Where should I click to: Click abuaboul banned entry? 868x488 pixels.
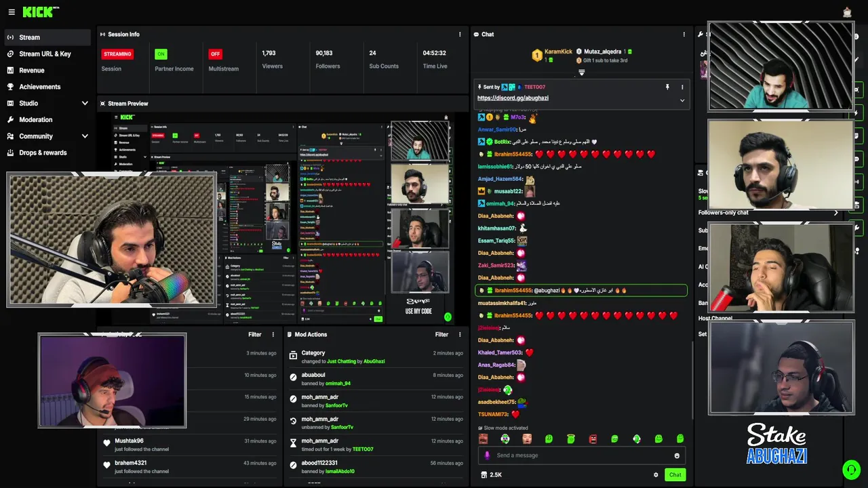(376, 379)
